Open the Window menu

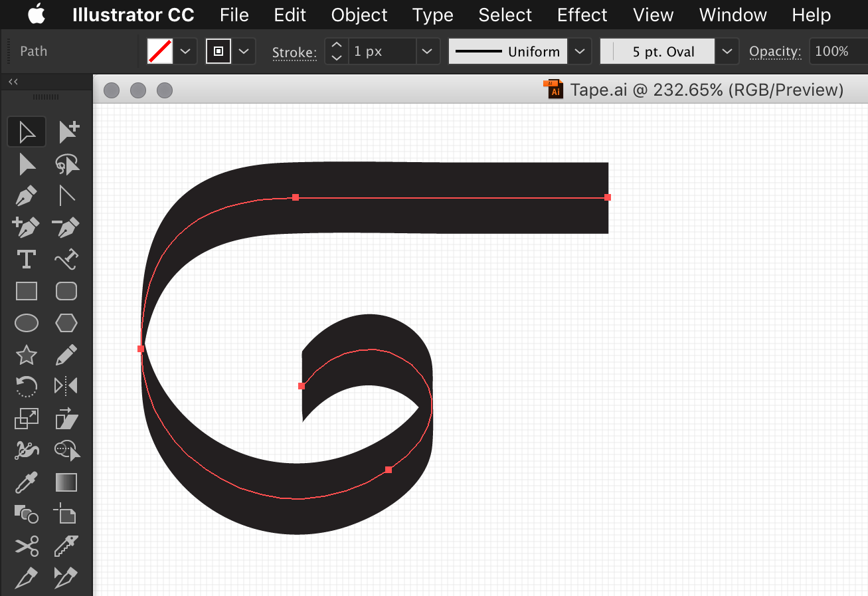pyautogui.click(x=732, y=15)
